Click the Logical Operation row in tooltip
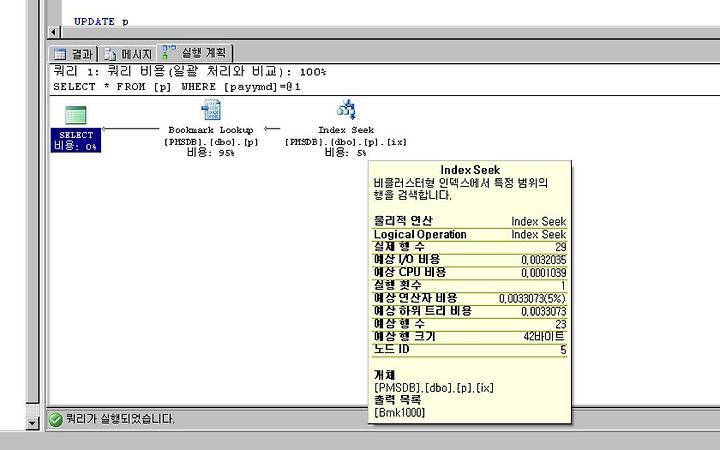Screen dimensions: 720x450 tap(470, 234)
